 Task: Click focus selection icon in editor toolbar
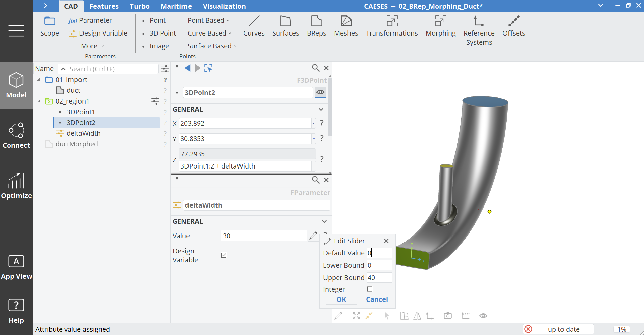click(208, 68)
